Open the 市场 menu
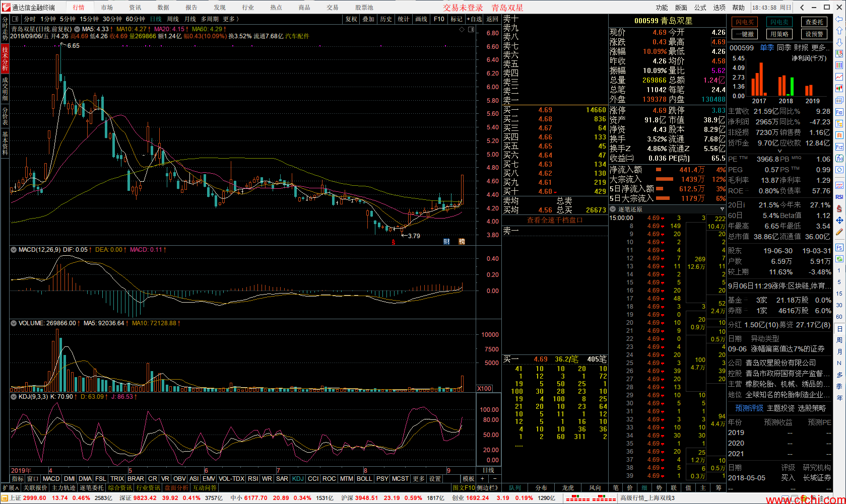 point(107,8)
